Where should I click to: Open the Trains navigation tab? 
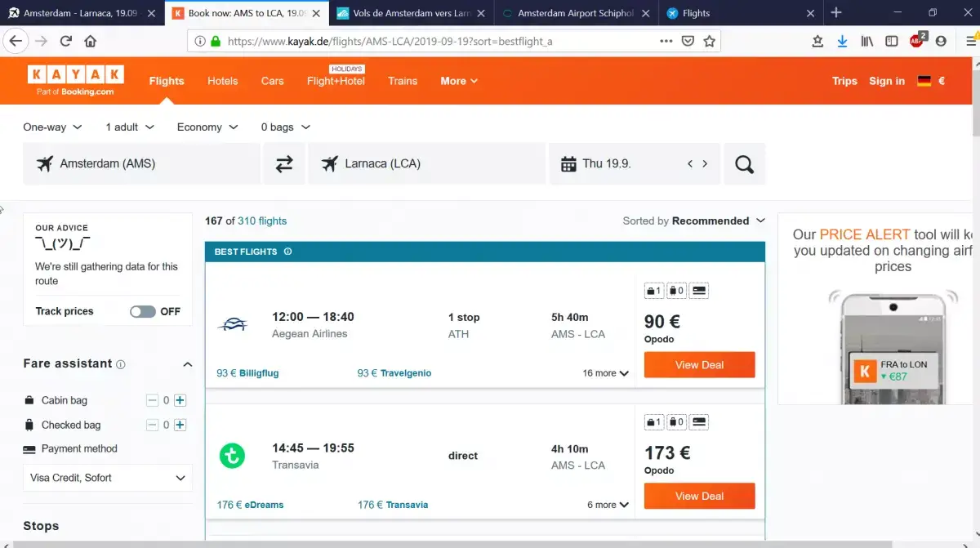click(403, 81)
